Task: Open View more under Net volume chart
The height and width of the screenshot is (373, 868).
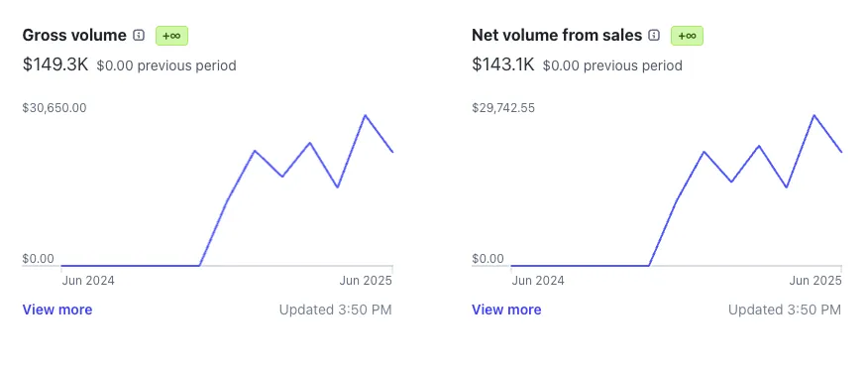Action: pyautogui.click(x=506, y=310)
